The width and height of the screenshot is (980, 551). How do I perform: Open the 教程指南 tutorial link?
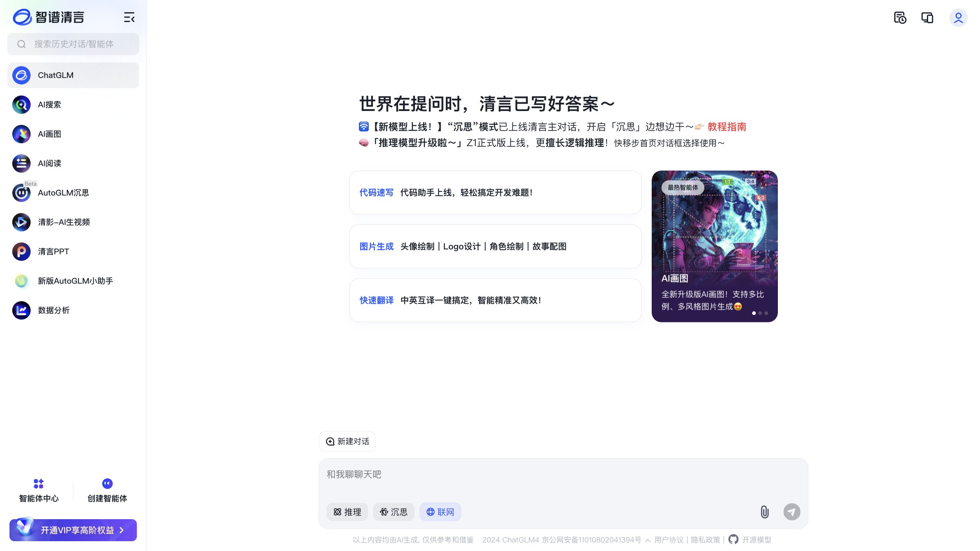(x=726, y=127)
